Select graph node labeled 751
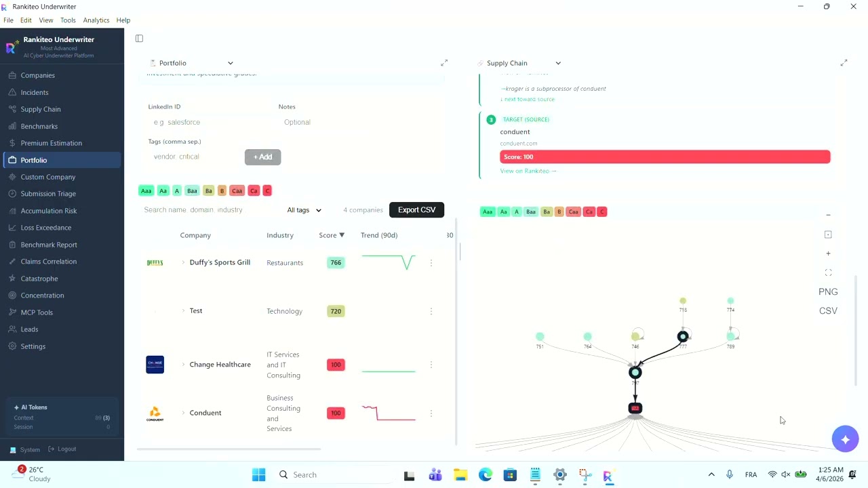Viewport: 868px width, 488px height. click(x=540, y=336)
